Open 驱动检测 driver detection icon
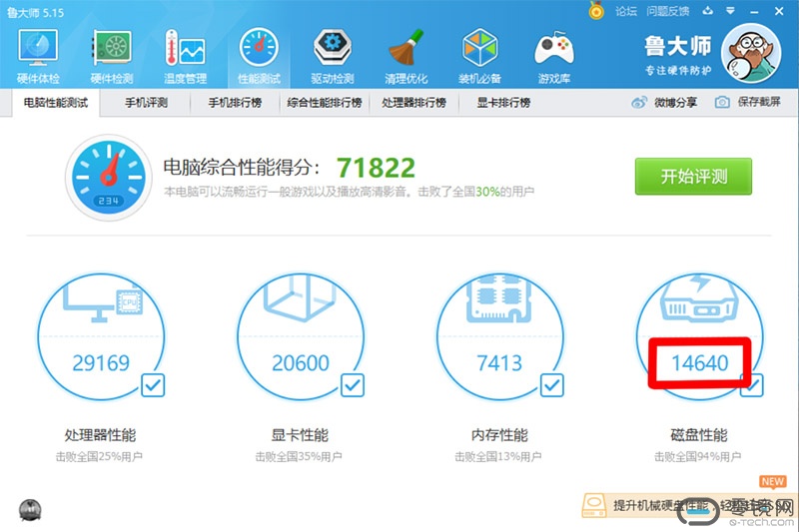The height and width of the screenshot is (532, 799). click(x=333, y=47)
